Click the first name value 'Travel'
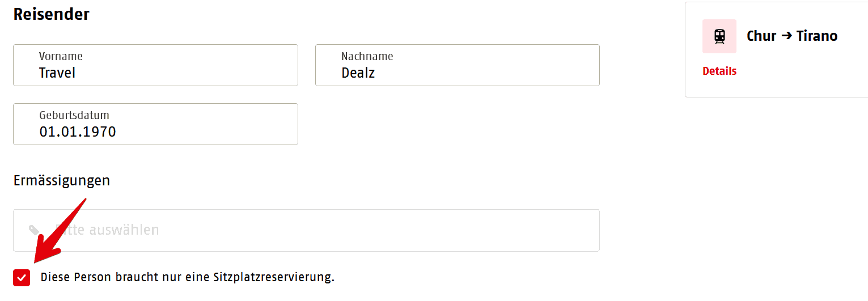The image size is (868, 301). (57, 73)
